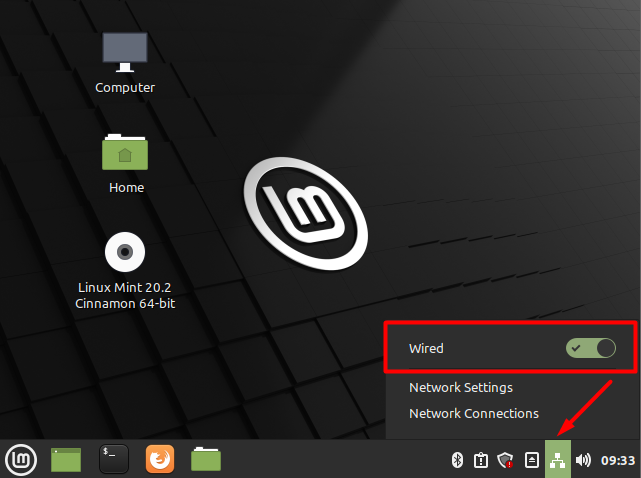Open the removable drives tray icon
Image resolution: width=641 pixels, height=478 pixels.
531,460
